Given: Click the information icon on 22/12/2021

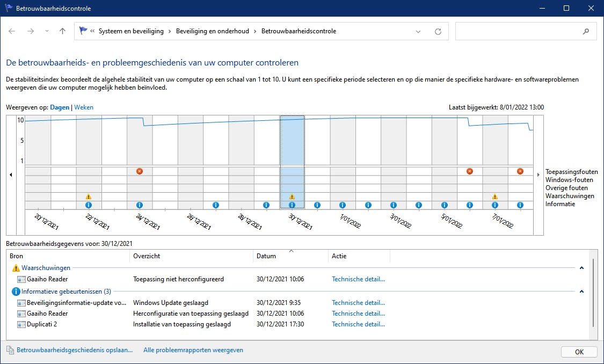Looking at the screenshot, I should [x=89, y=205].
